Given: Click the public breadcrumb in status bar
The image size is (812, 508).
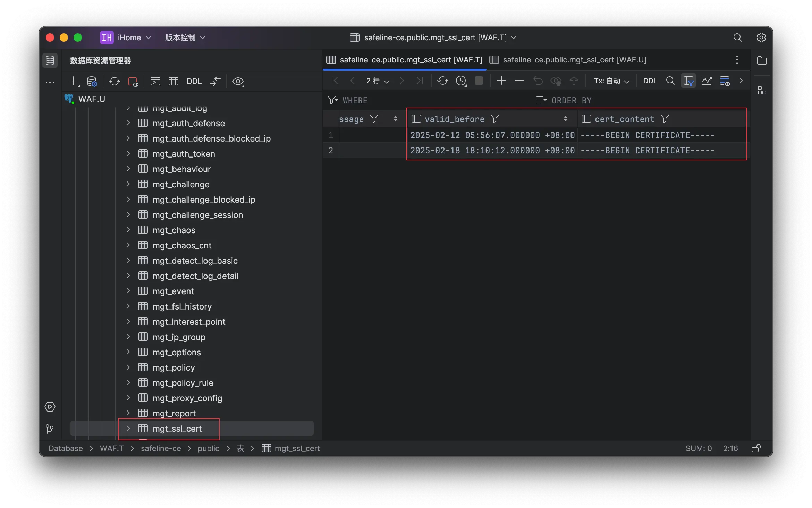Looking at the screenshot, I should click(x=208, y=448).
